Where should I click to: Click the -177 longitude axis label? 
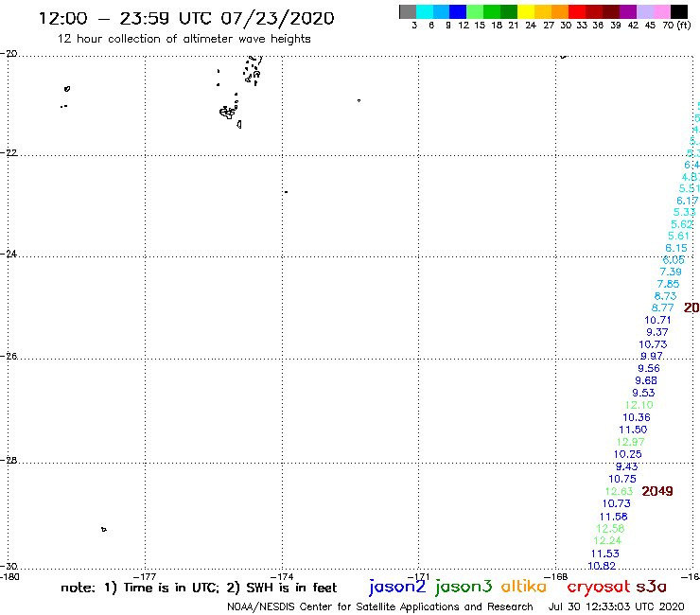pos(145,577)
